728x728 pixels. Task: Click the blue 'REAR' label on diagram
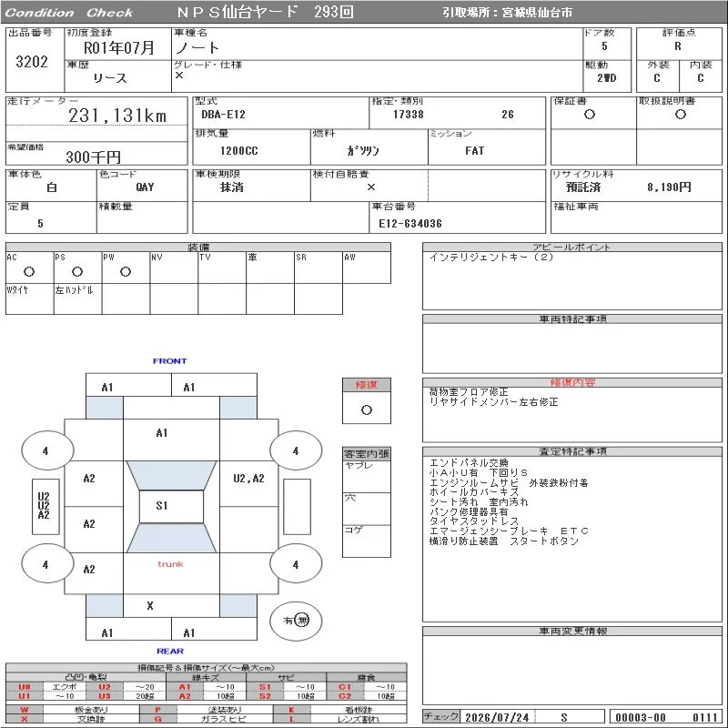pos(170,651)
